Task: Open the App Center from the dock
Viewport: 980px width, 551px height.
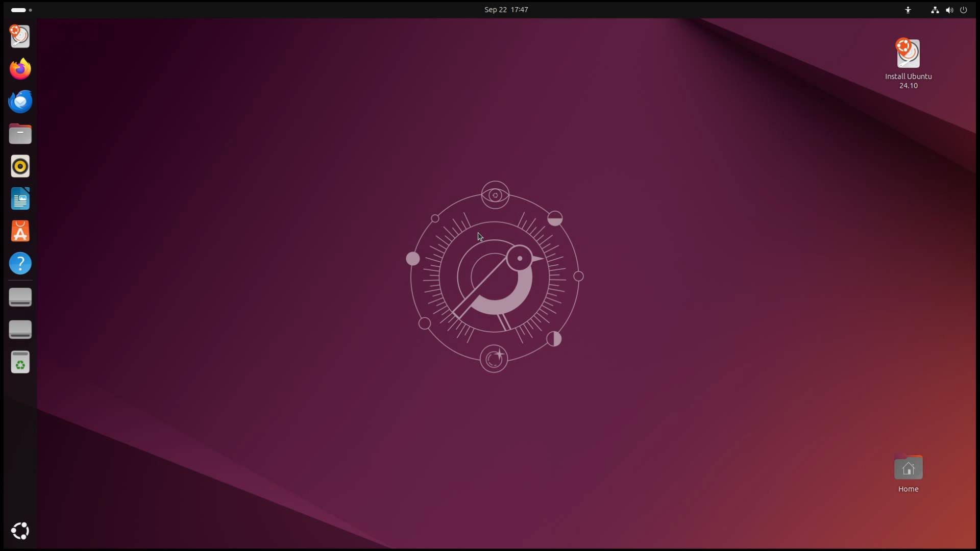Action: click(20, 232)
